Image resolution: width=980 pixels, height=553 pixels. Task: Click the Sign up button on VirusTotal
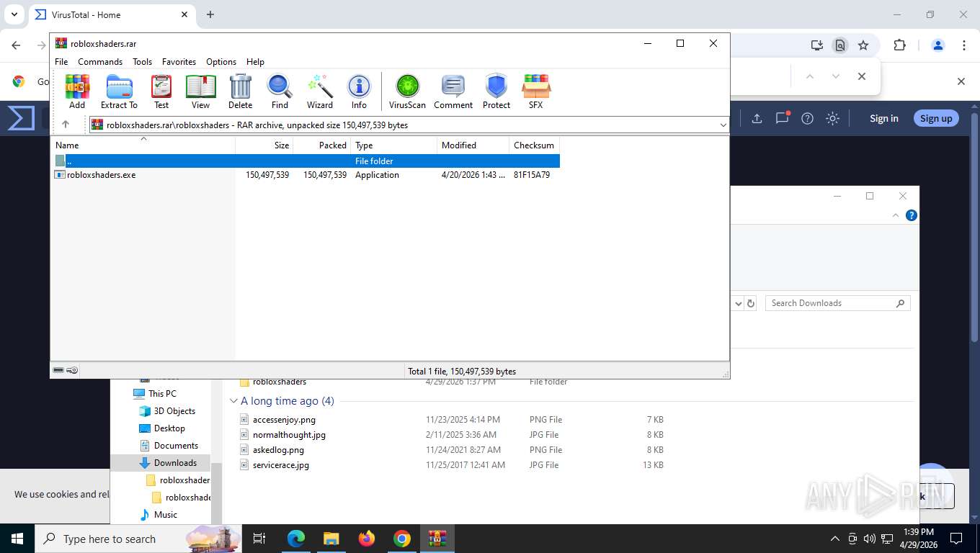[936, 119]
